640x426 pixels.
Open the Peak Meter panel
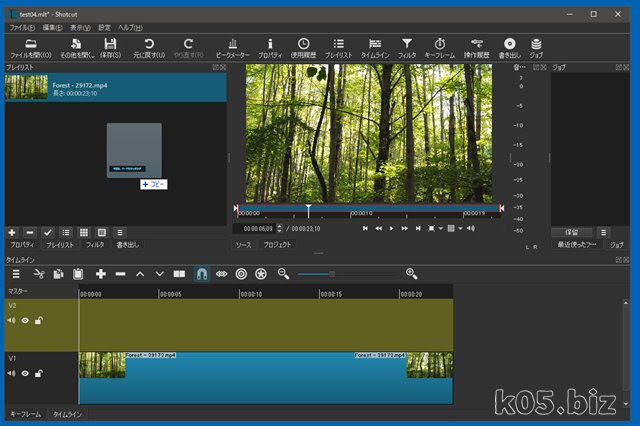click(232, 48)
